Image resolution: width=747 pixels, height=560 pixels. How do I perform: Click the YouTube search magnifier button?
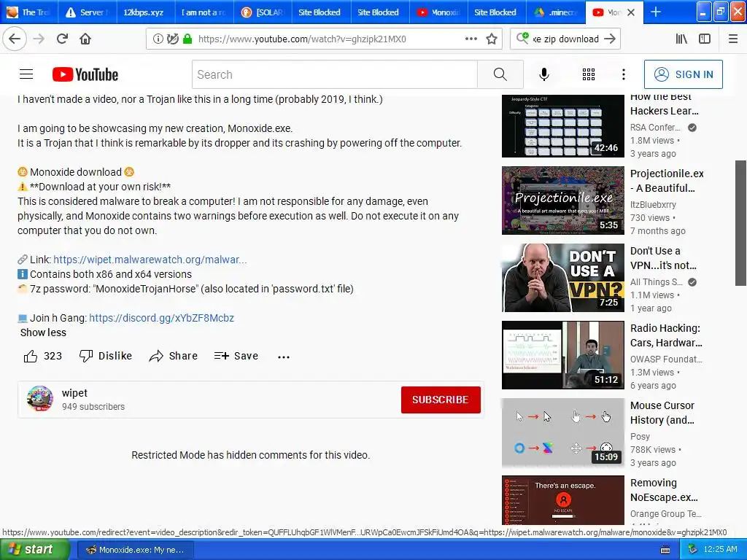click(x=500, y=74)
